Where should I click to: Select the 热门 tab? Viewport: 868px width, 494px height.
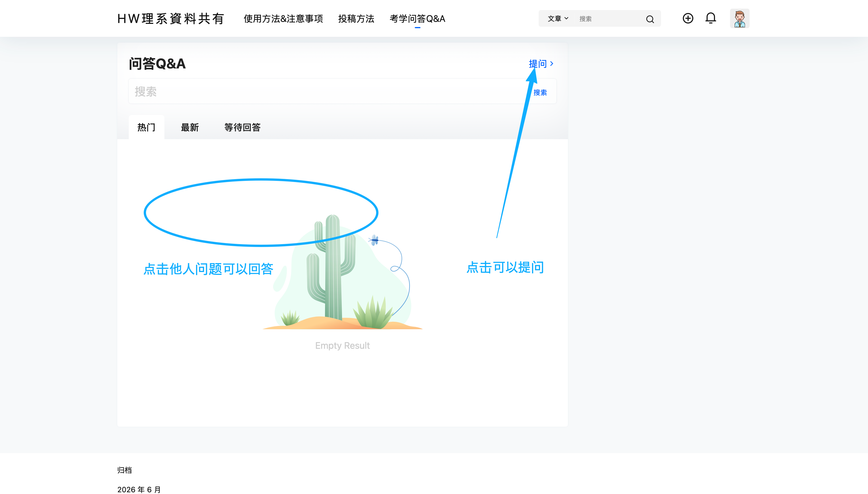[x=147, y=127]
